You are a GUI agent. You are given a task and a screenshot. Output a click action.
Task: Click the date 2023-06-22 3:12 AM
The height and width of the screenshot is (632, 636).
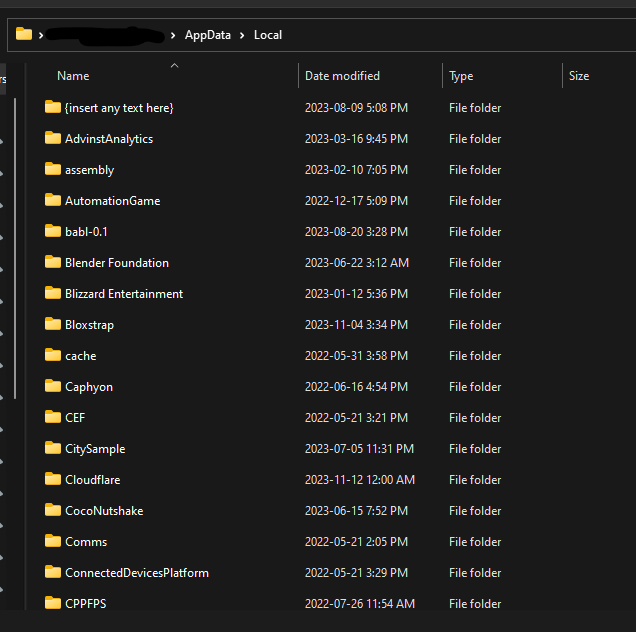pos(357,263)
